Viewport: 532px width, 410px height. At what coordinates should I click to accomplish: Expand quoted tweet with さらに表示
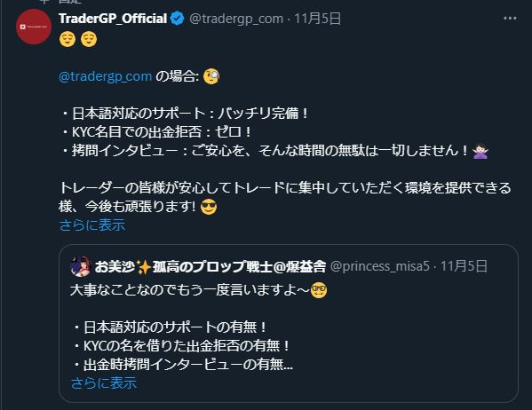point(104,383)
